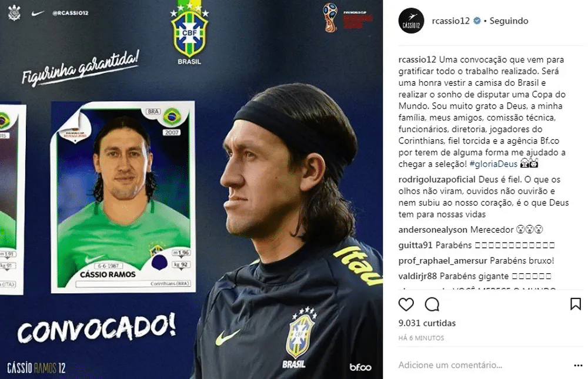Open the rcassio12 username in the header

coord(451,21)
